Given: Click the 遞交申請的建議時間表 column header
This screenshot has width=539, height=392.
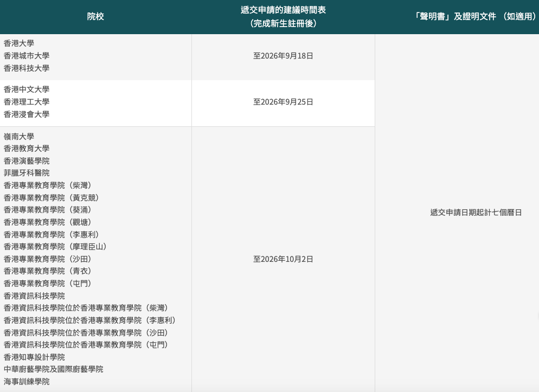Looking at the screenshot, I should point(283,16).
